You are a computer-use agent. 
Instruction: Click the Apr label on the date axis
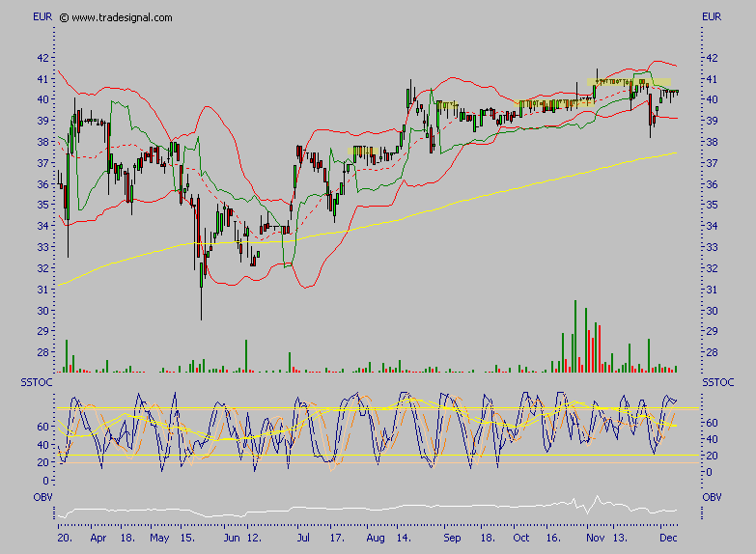click(98, 539)
